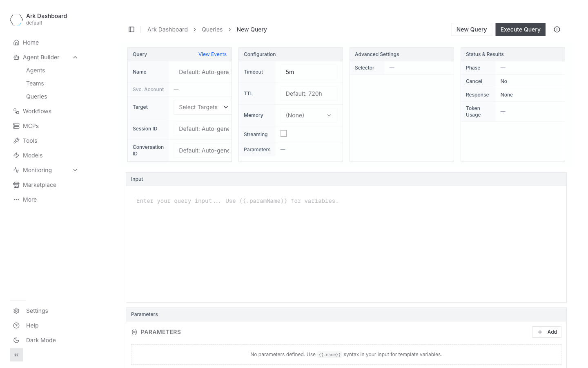Click the Models lightning icon
Viewport: 588px width, 368px height.
[x=16, y=155]
